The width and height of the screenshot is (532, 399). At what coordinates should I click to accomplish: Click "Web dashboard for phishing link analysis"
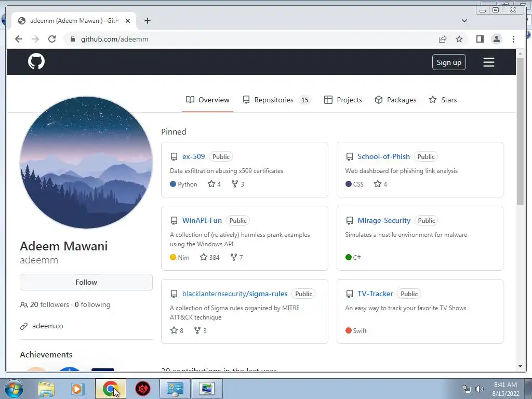(402, 171)
